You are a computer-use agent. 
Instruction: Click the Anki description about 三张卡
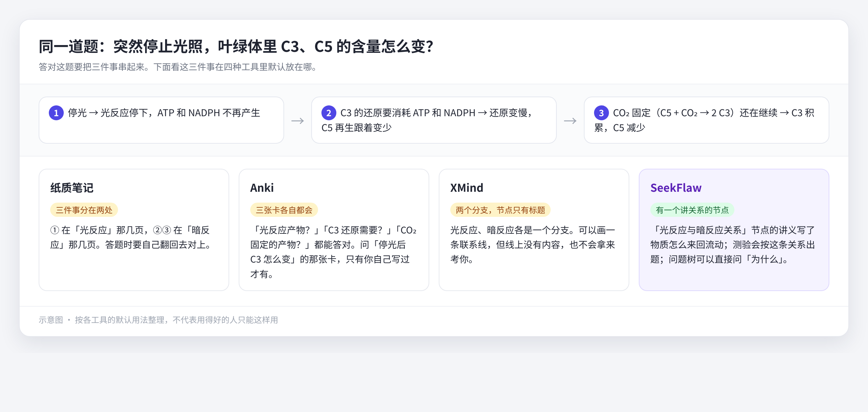click(334, 252)
